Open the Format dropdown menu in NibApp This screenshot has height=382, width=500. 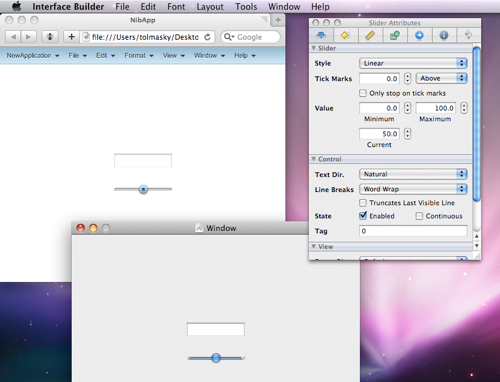pyautogui.click(x=139, y=55)
